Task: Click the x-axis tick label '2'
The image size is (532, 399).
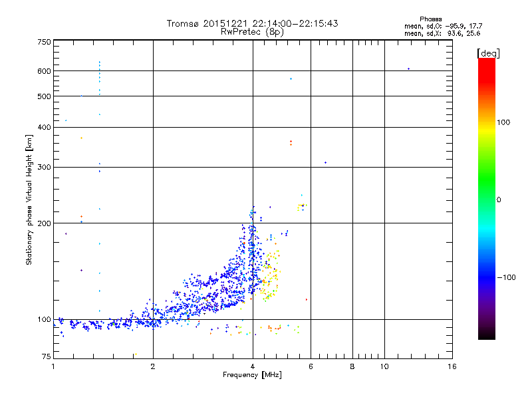Action: (153, 366)
